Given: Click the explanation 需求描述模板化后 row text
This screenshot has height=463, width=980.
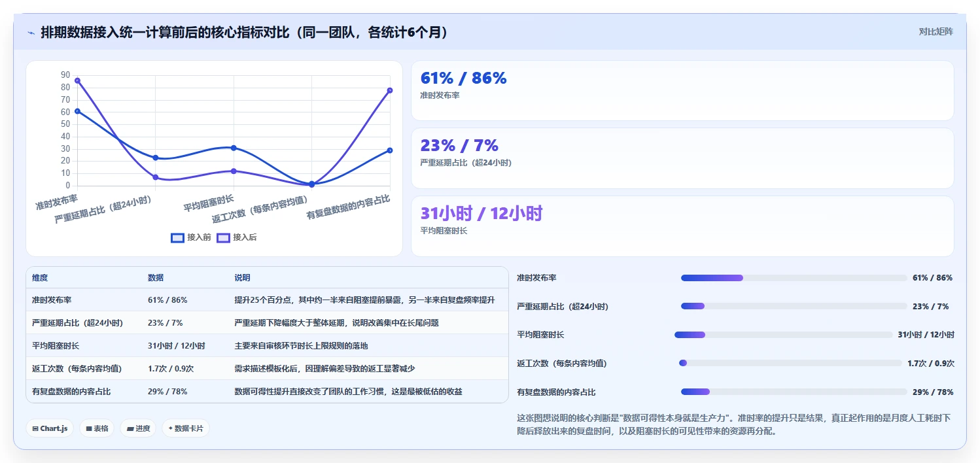Looking at the screenshot, I should point(324,369).
